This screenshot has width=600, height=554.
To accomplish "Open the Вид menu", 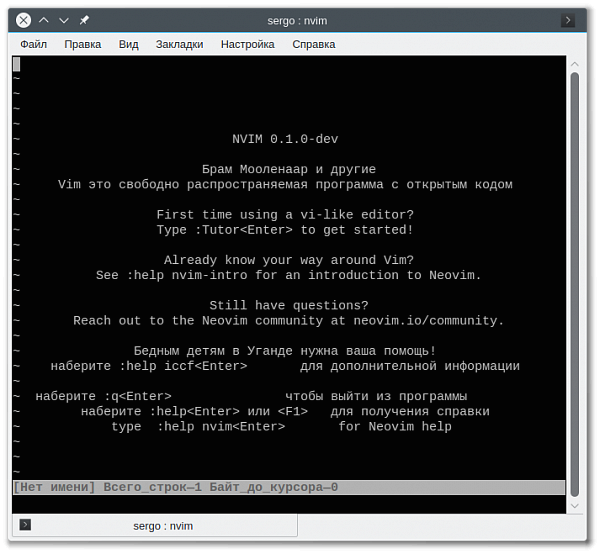I will (x=129, y=44).
